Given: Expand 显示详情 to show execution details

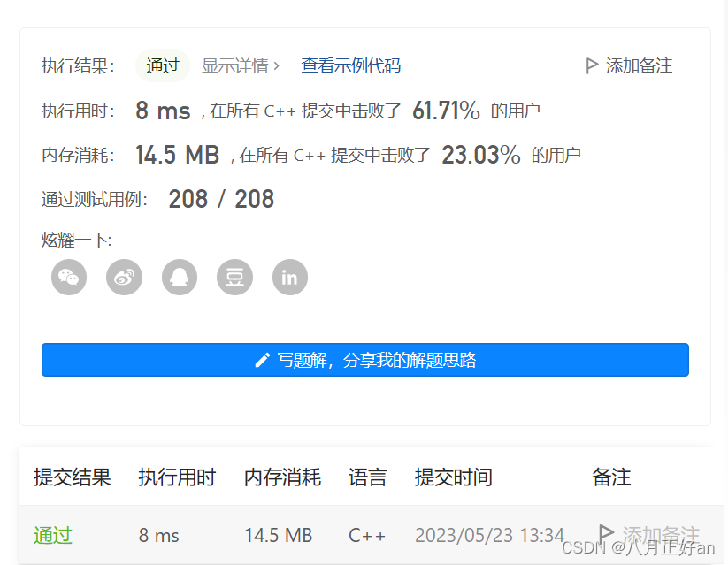Looking at the screenshot, I should pyautogui.click(x=236, y=65).
